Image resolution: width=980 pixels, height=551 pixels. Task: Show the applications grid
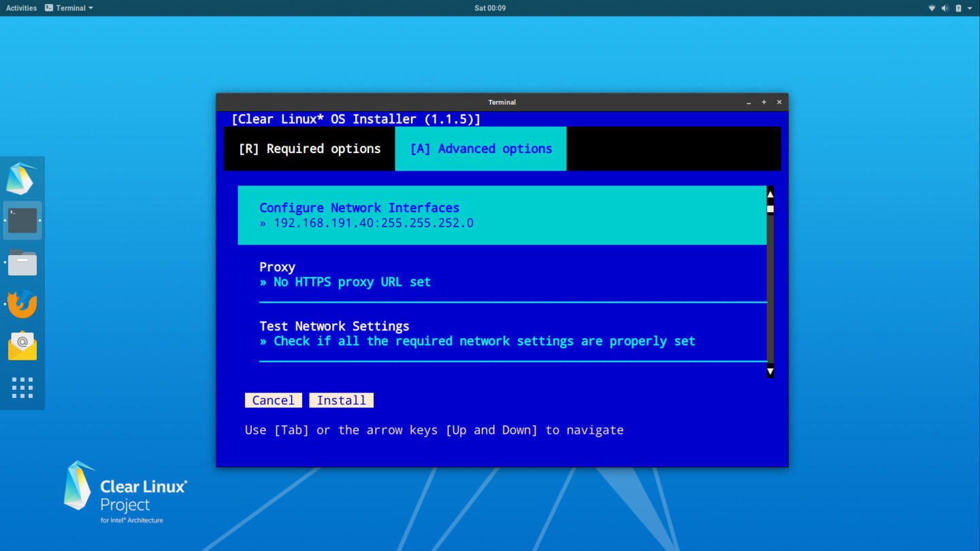(22, 388)
